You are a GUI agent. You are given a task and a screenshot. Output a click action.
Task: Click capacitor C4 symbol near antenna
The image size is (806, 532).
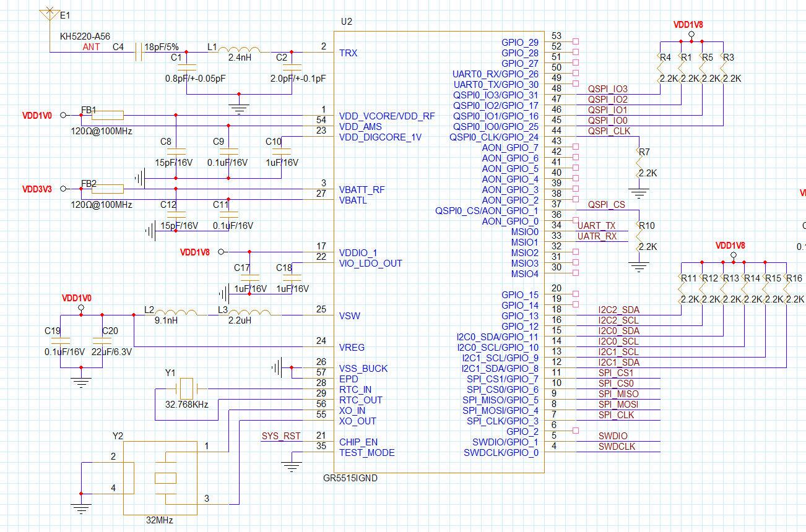point(139,53)
